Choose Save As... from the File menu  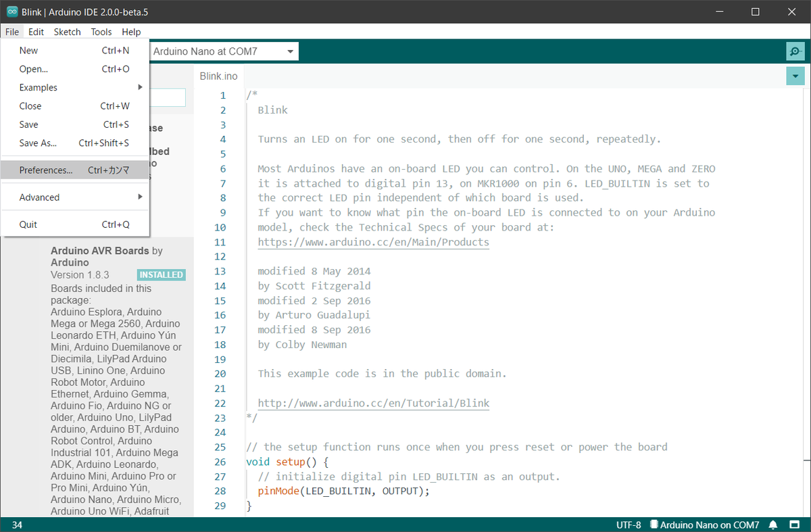tap(74, 143)
